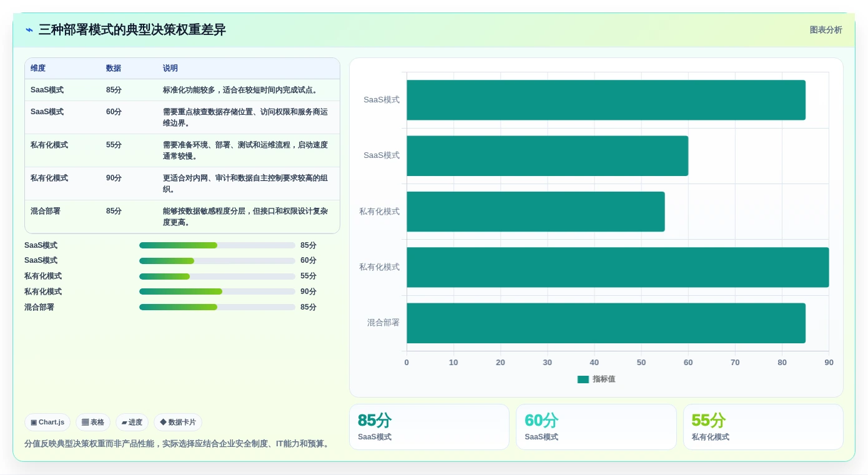Click SaaS模式 in the table's 60分 row
Screen dimensions: 868x475
click(47, 112)
